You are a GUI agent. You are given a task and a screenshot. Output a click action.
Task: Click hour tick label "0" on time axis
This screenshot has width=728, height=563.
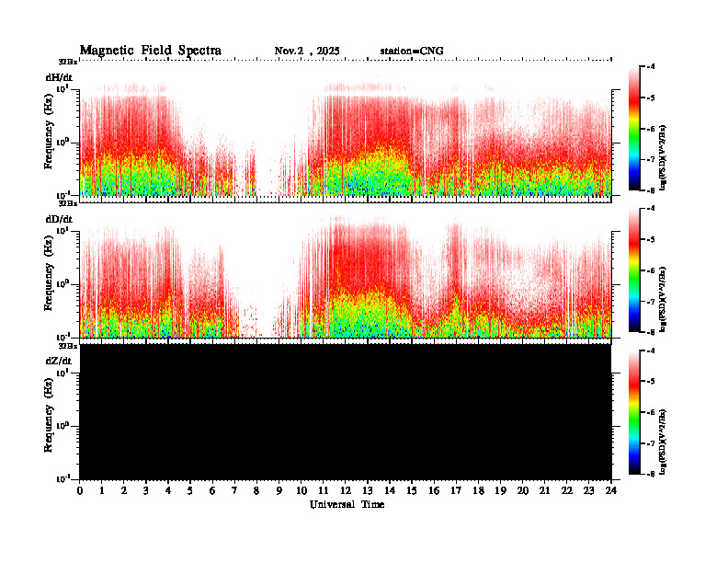(80, 491)
